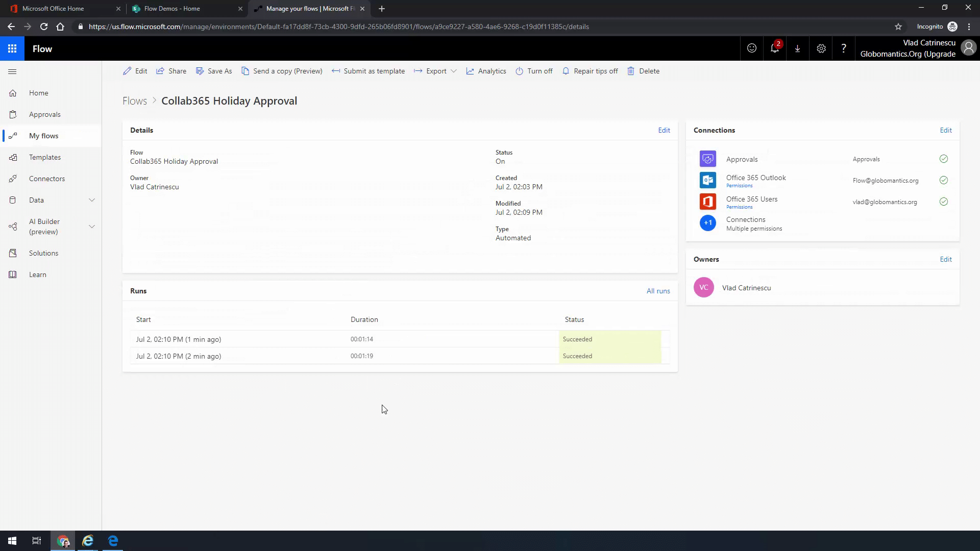The width and height of the screenshot is (980, 551).
Task: Open the help question mark icon
Action: click(843, 48)
